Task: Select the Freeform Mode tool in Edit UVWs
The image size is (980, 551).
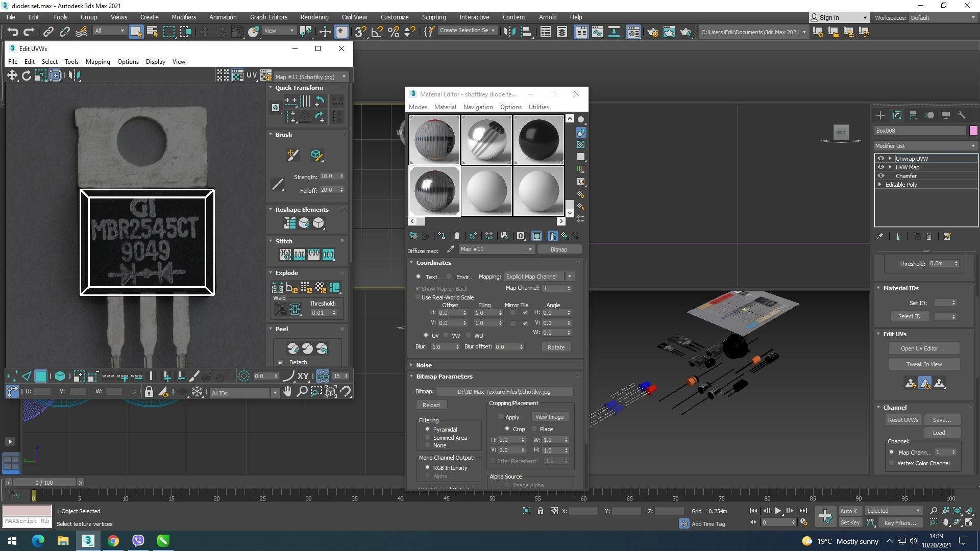Action: point(55,76)
